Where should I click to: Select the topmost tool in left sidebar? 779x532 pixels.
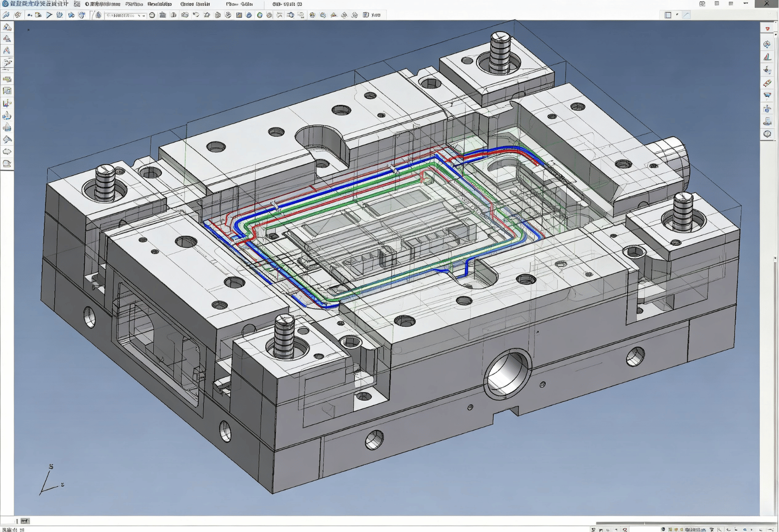click(x=7, y=27)
